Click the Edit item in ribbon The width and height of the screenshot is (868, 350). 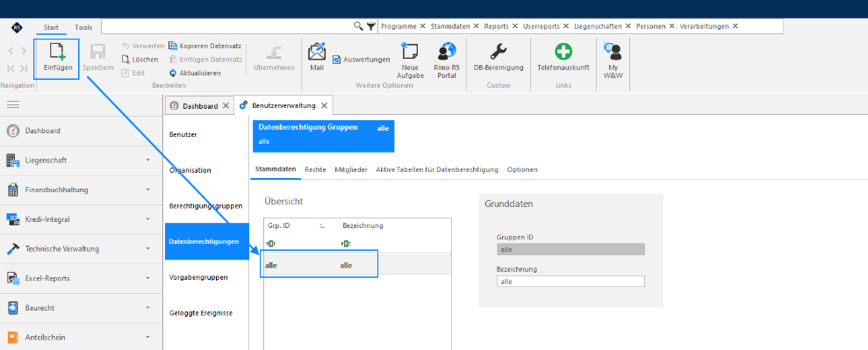click(133, 73)
